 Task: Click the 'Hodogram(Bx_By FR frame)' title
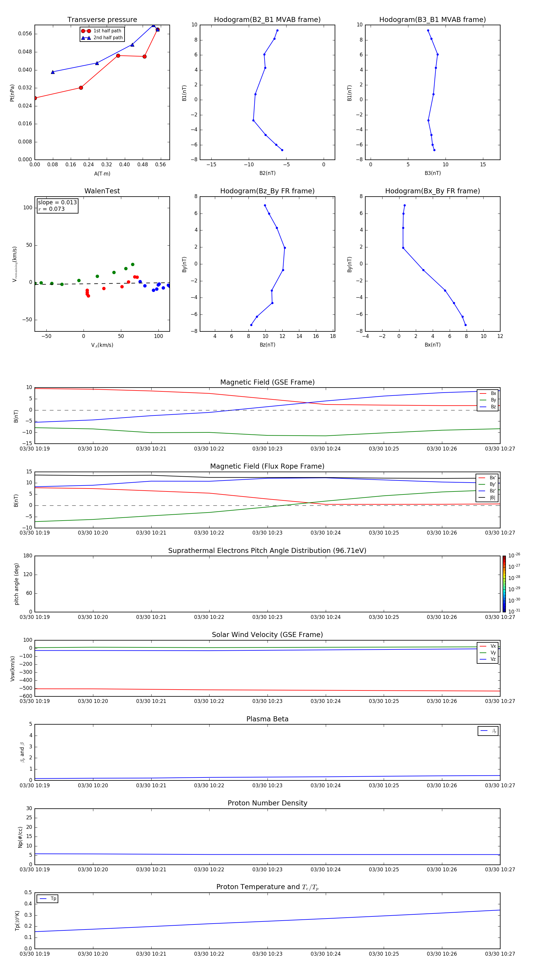(432, 191)
